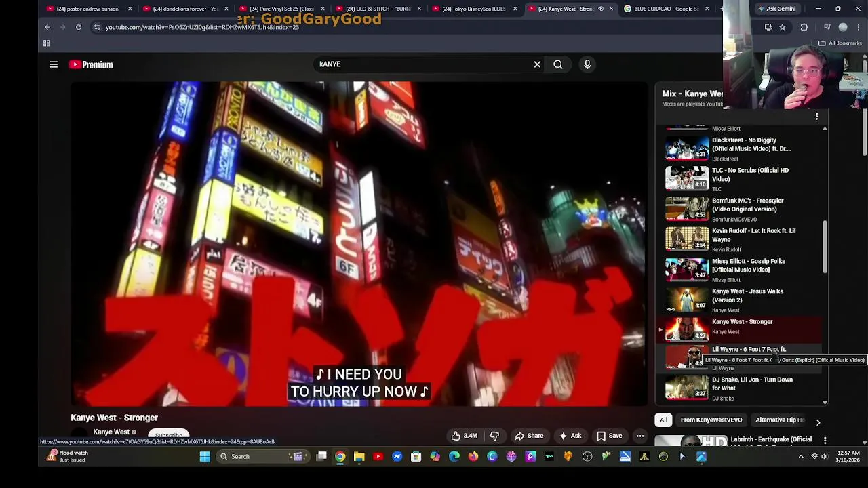
Task: Go back in browser history
Action: (47, 27)
